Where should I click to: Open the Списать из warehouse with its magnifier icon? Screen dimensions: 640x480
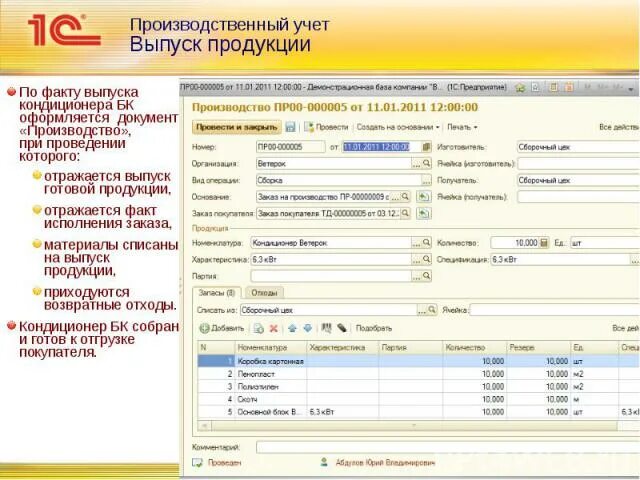pos(432,310)
